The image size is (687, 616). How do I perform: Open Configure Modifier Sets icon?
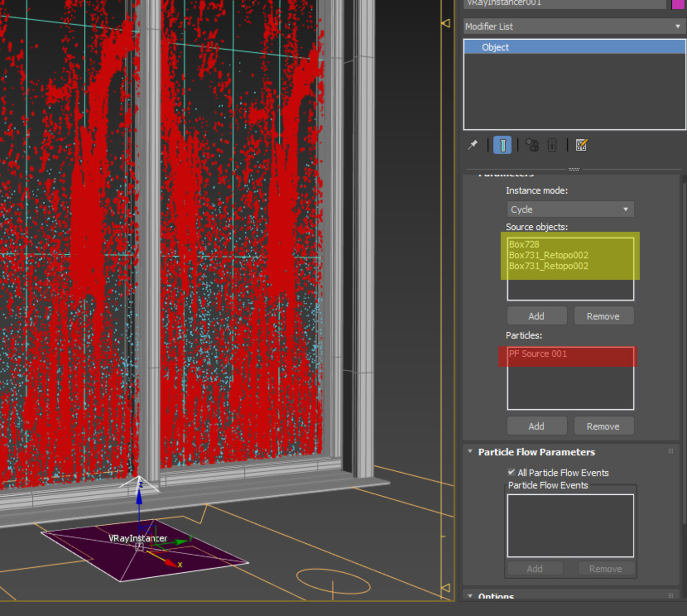581,145
